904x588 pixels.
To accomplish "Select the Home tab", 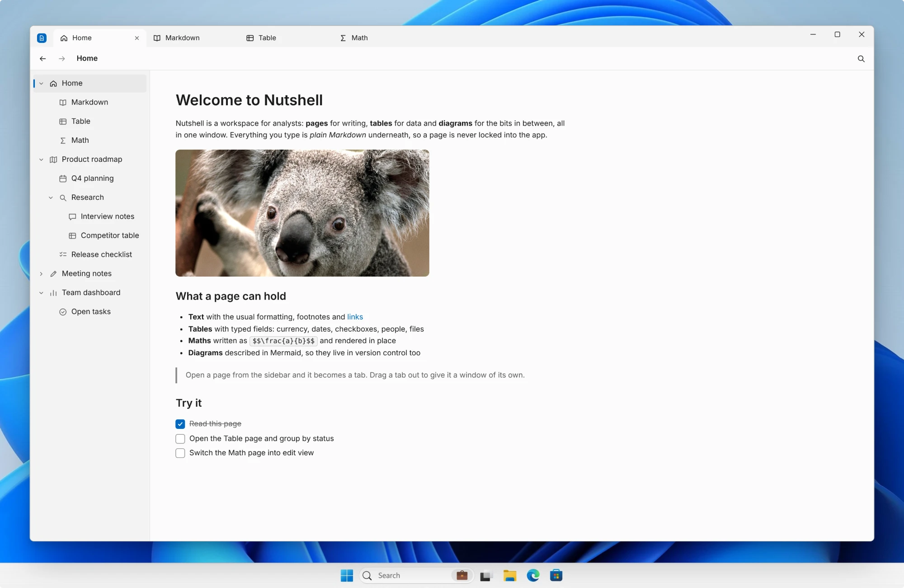I will [x=99, y=38].
